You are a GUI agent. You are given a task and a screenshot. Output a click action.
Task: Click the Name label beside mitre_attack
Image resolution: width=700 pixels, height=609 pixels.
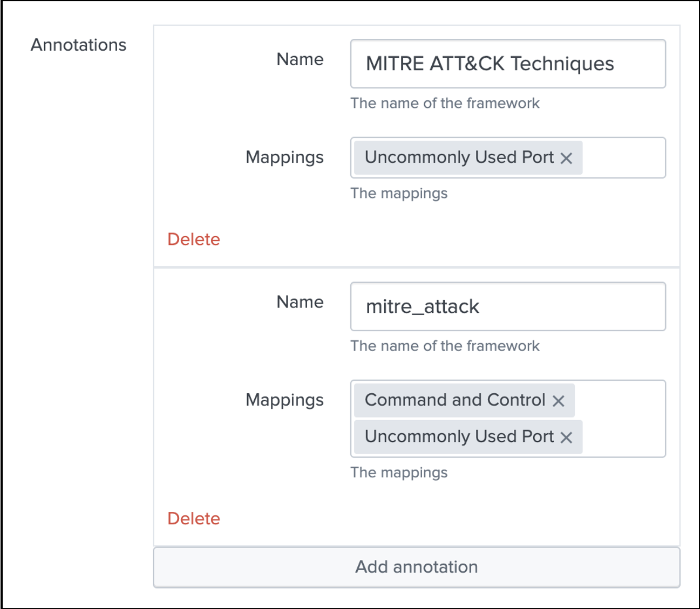click(x=300, y=302)
